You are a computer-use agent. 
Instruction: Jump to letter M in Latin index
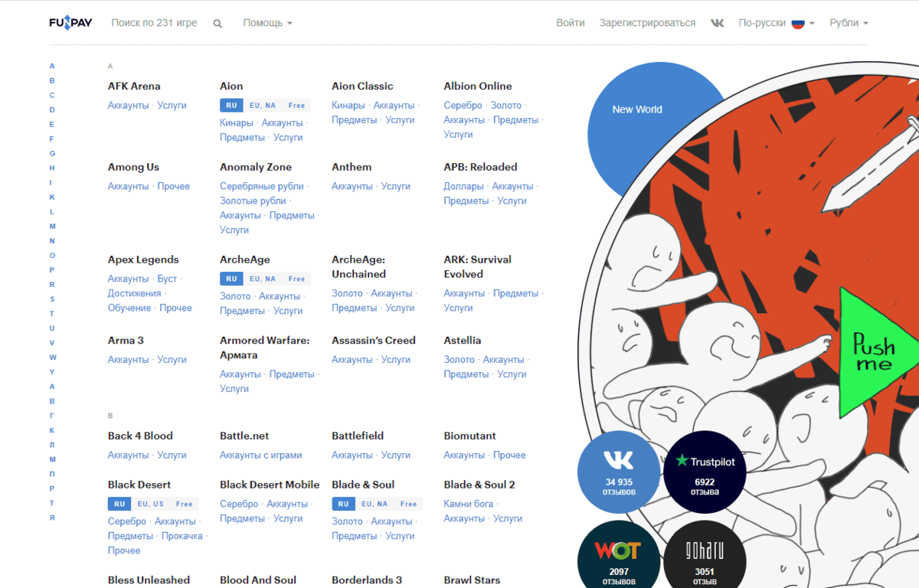click(53, 226)
